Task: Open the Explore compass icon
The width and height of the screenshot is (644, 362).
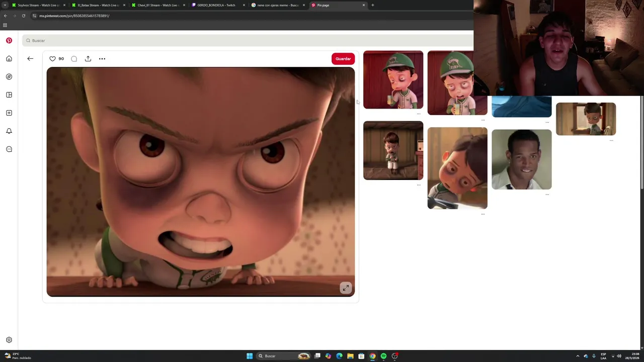Action: (9, 77)
